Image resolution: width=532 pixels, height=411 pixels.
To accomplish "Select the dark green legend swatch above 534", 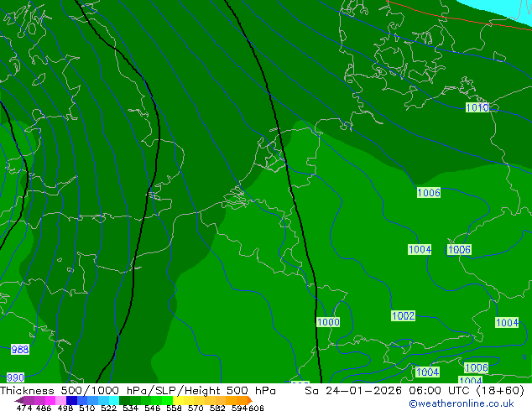I will tap(124, 401).
